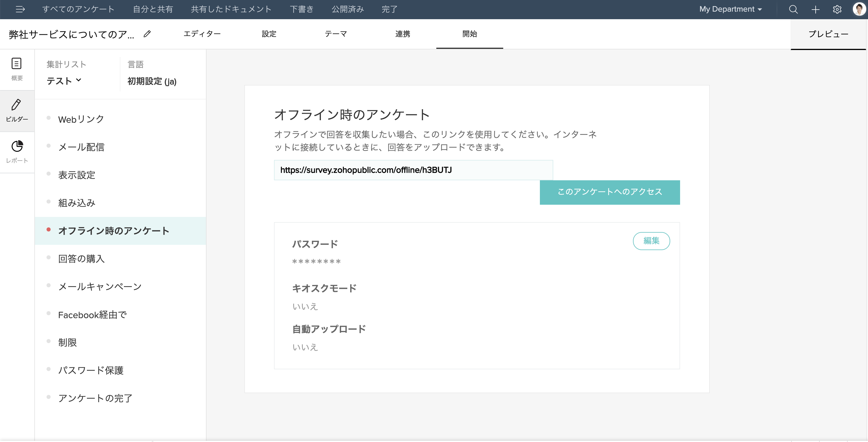Click このアンケートへのアクセス button
This screenshot has height=442, width=868.
click(610, 192)
